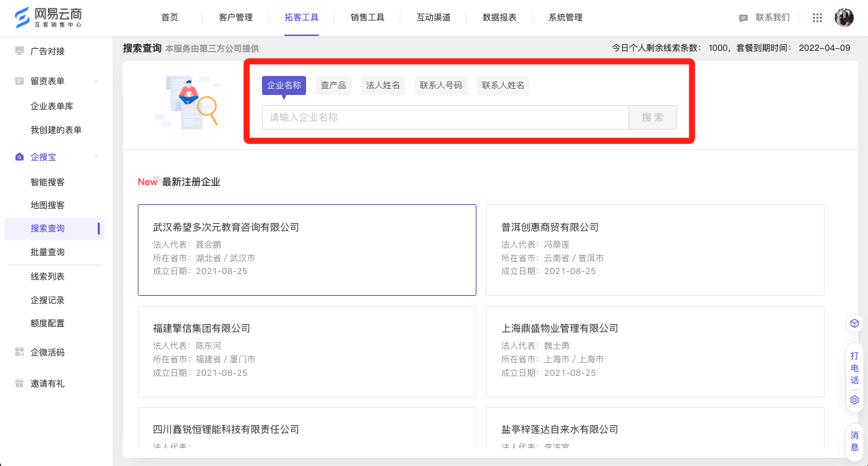
Task: Focus the 请输入企业名称 input field
Action: click(445, 117)
